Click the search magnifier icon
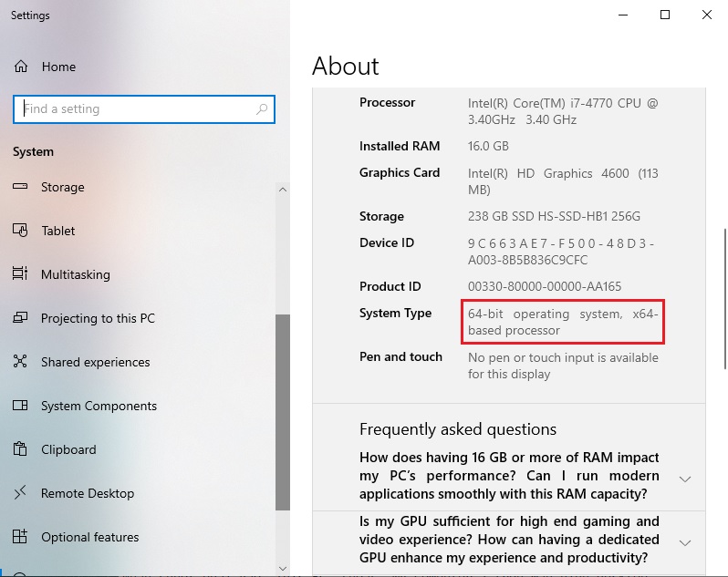The width and height of the screenshot is (728, 577). [x=262, y=109]
